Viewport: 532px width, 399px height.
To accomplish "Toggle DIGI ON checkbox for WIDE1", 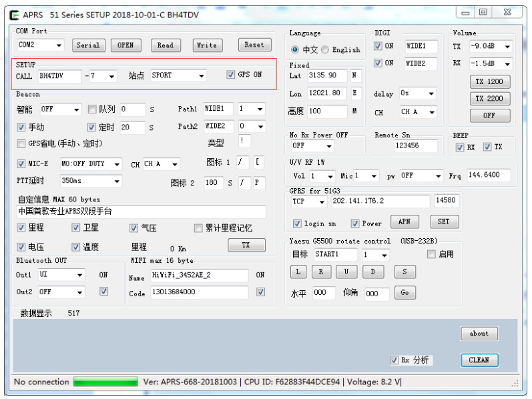I will pos(378,46).
